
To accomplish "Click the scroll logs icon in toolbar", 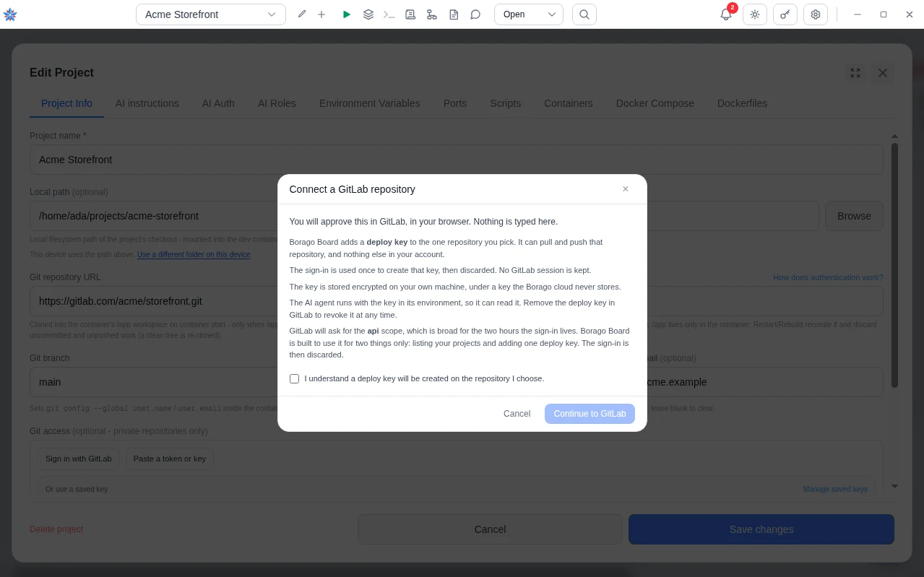I will point(410,14).
